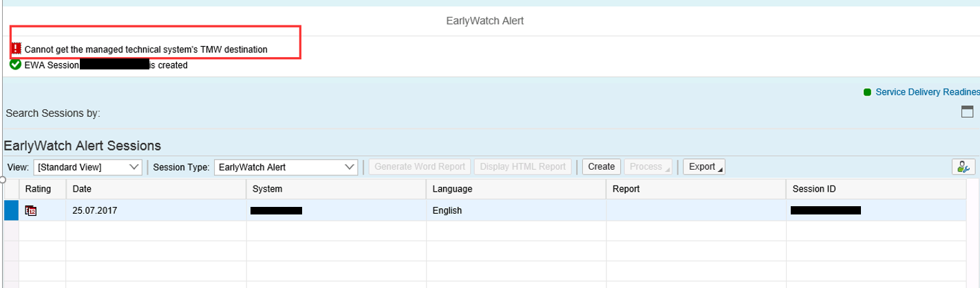This screenshot has height=288, width=980.
Task: Sort by the Rating column header
Action: 43,189
